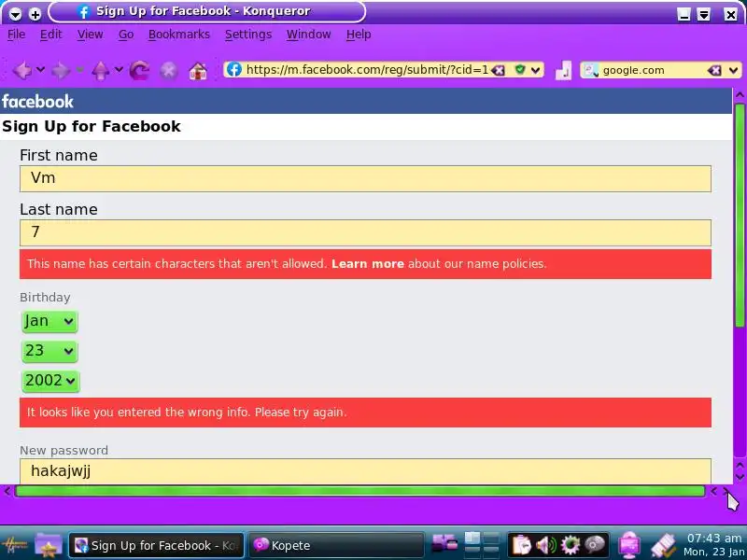
Task: Click the First name field containing Vm
Action: [365, 178]
